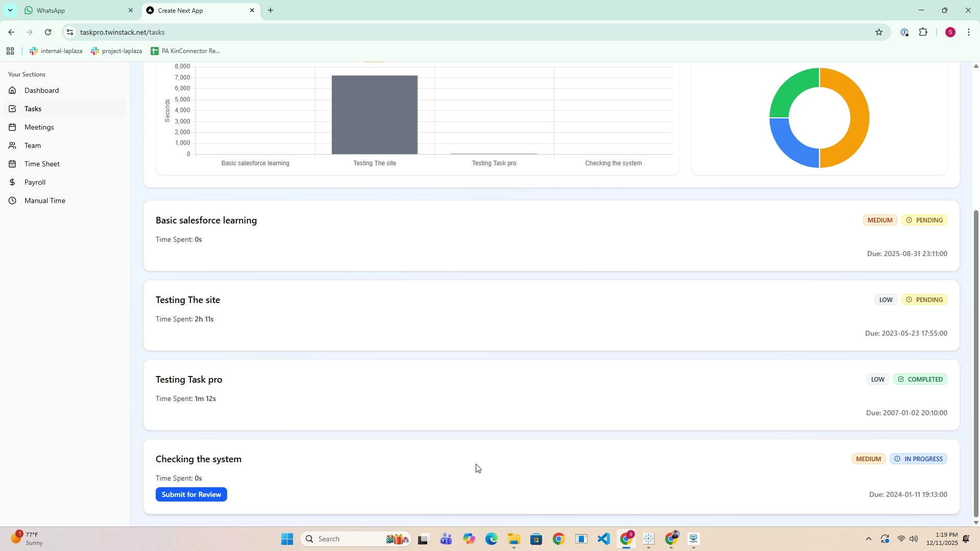The image size is (980, 551).
Task: Expand hidden system tray icons chevron
Action: [868, 539]
